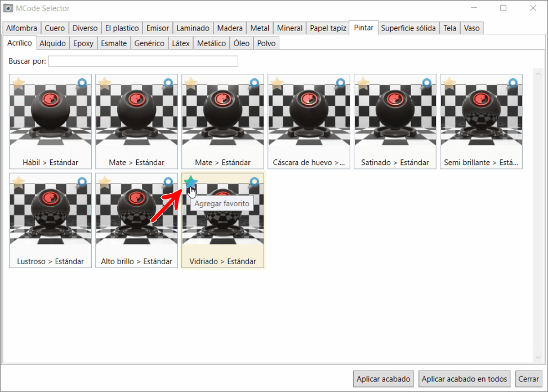Click the Vidriado > Estándar label text

[x=222, y=261]
